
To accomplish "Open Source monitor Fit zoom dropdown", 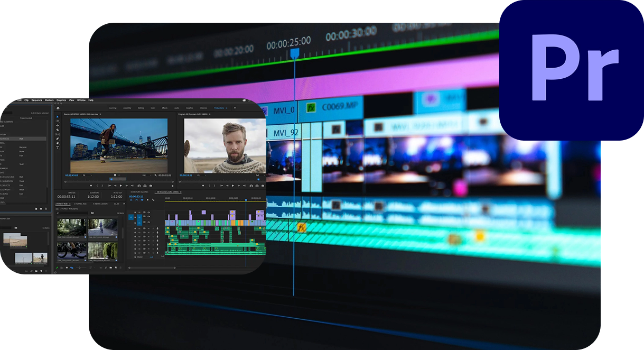I will (x=88, y=175).
